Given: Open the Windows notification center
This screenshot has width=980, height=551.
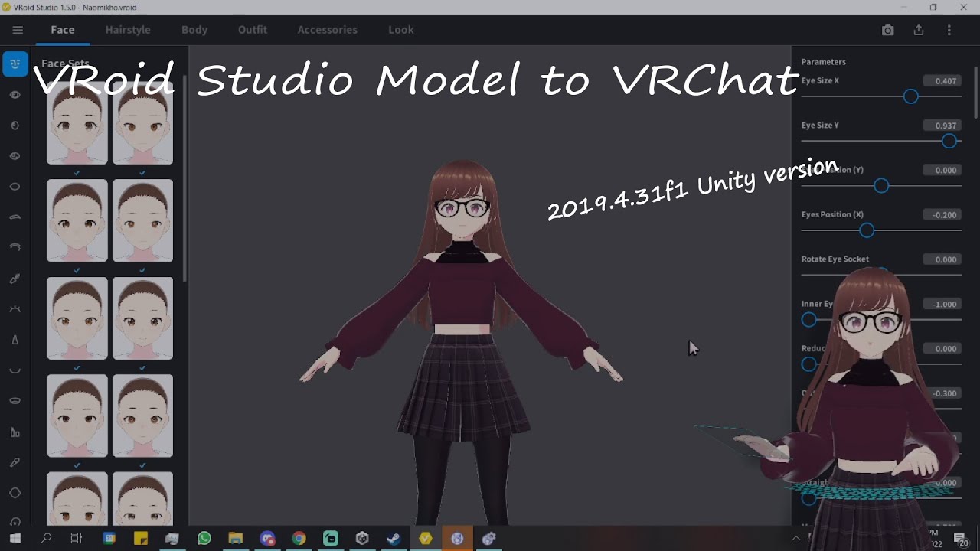Looking at the screenshot, I should [961, 539].
